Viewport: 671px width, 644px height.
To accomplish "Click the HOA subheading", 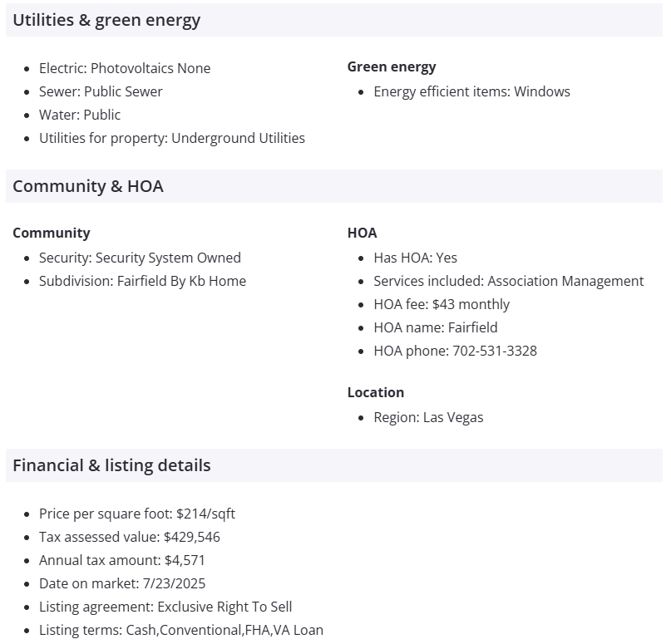I will click(x=362, y=234).
